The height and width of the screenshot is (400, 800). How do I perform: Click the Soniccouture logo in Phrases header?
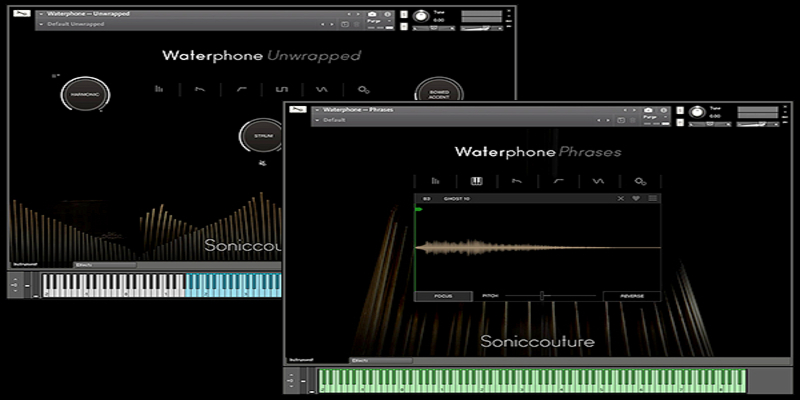click(297, 110)
